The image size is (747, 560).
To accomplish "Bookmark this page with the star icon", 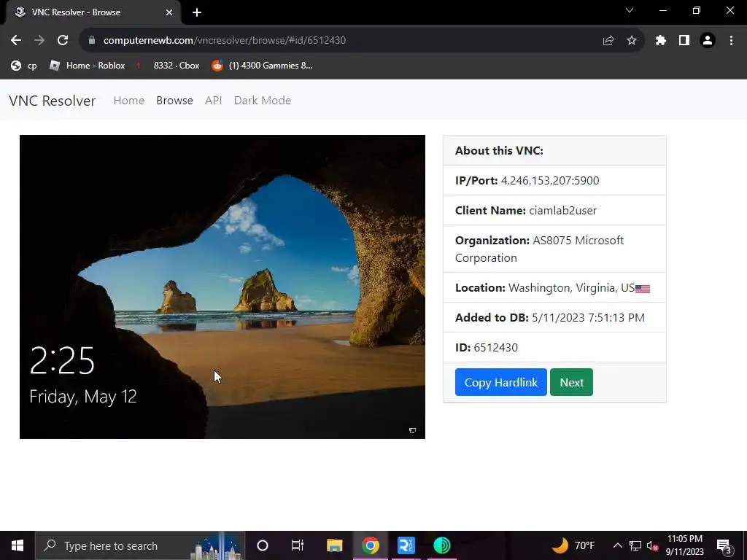I will (632, 41).
